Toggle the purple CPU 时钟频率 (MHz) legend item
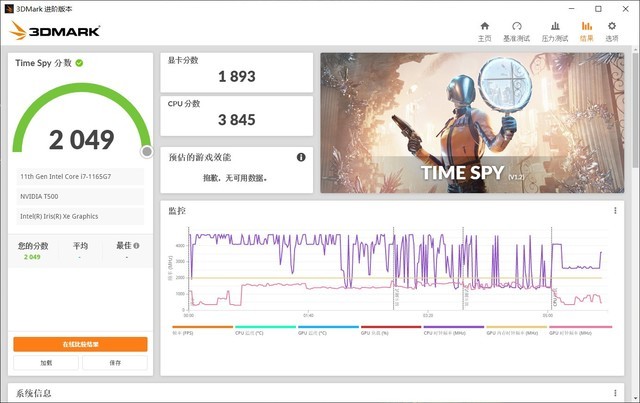The image size is (640, 403). (x=454, y=330)
